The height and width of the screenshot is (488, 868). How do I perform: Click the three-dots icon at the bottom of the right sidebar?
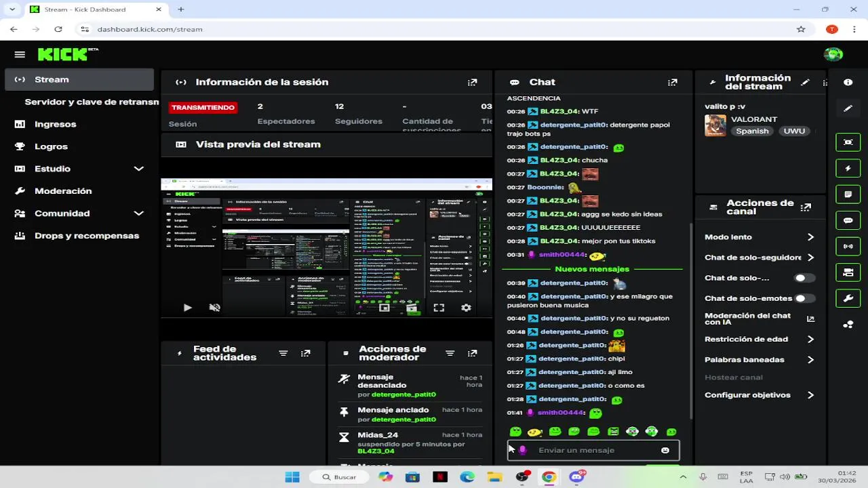point(848,325)
